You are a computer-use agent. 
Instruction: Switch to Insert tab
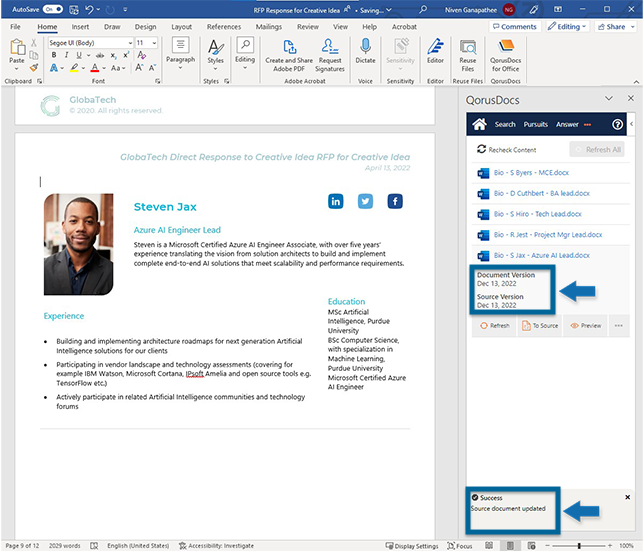point(80,27)
